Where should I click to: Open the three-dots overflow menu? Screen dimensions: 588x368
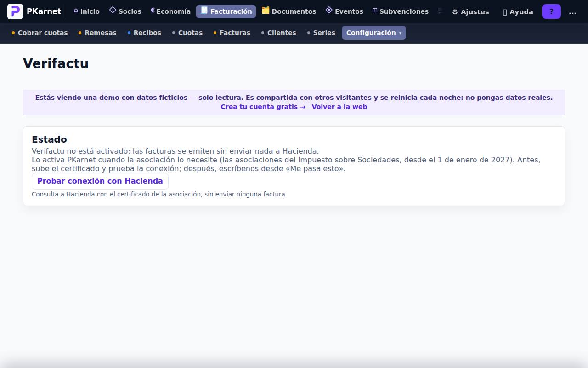point(572,12)
